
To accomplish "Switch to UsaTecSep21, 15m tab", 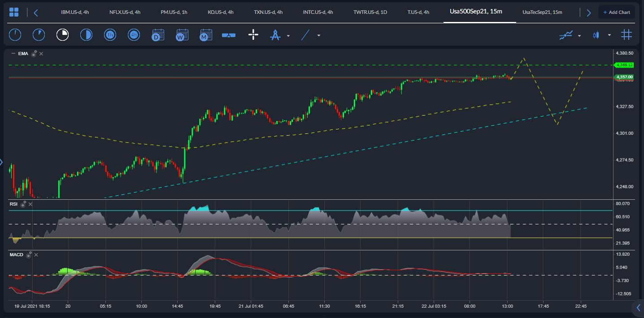I will click(x=542, y=12).
